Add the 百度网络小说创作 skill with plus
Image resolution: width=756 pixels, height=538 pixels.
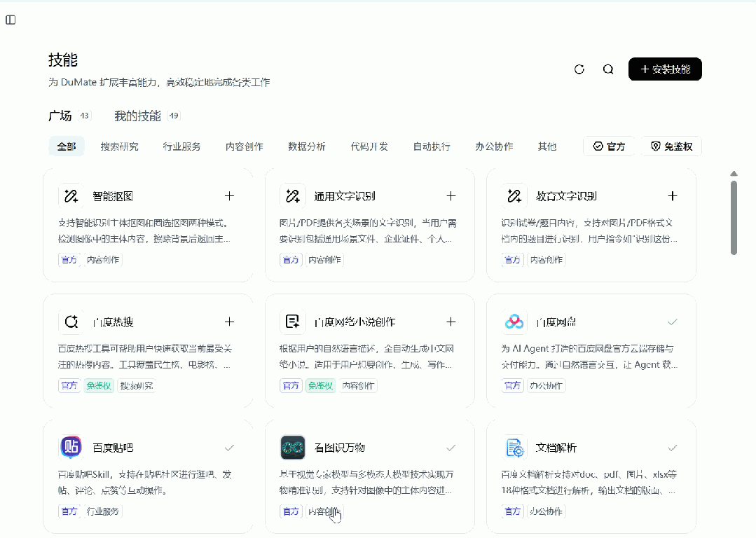click(451, 322)
